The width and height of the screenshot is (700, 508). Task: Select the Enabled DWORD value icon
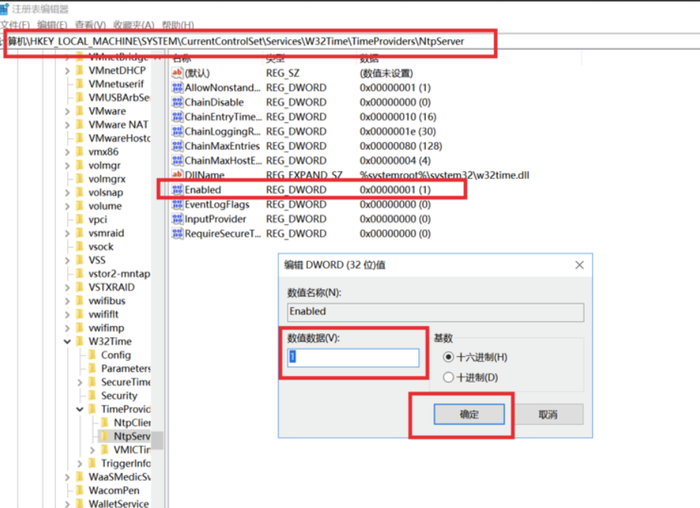tap(177, 190)
